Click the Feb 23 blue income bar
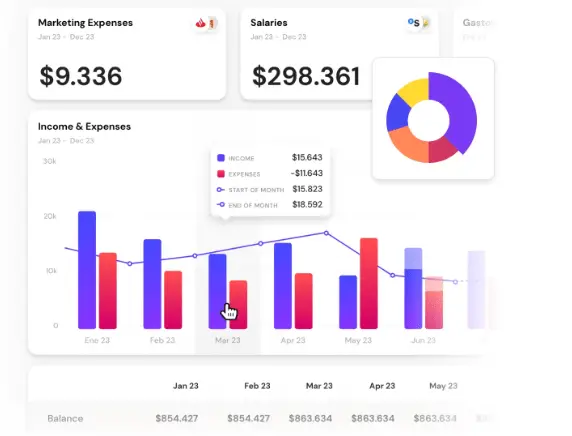This screenshot has height=436, width=572. tap(152, 284)
